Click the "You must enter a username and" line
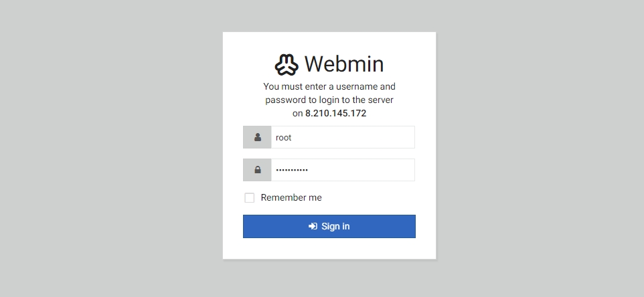Image resolution: width=644 pixels, height=297 pixels. click(329, 86)
